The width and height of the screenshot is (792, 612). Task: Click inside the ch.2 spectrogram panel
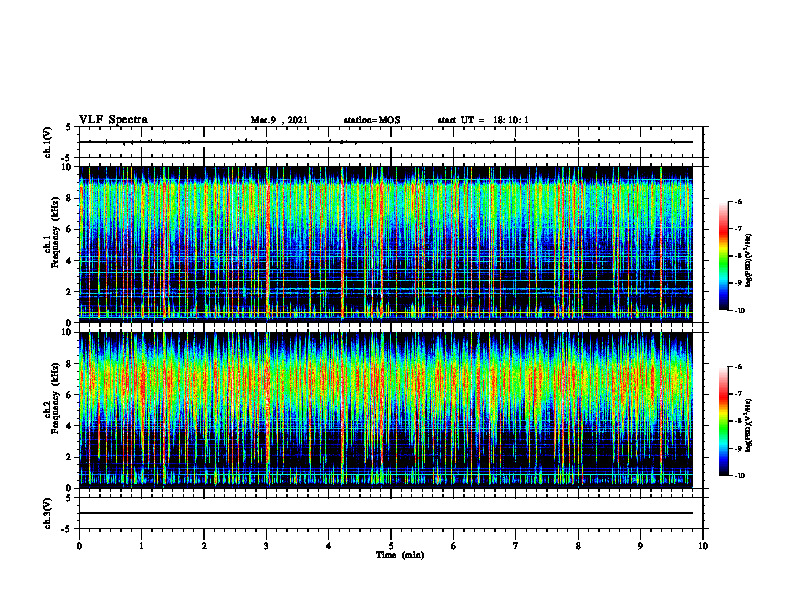(x=386, y=410)
